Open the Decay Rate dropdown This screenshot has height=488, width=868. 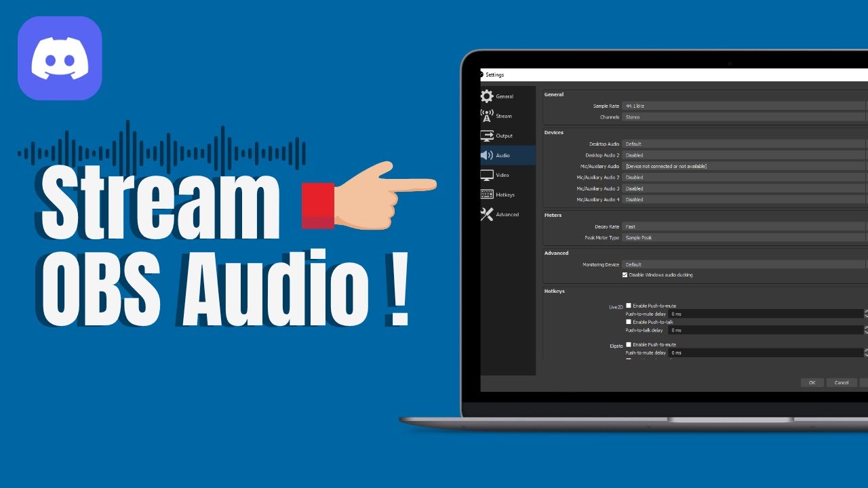(745, 226)
